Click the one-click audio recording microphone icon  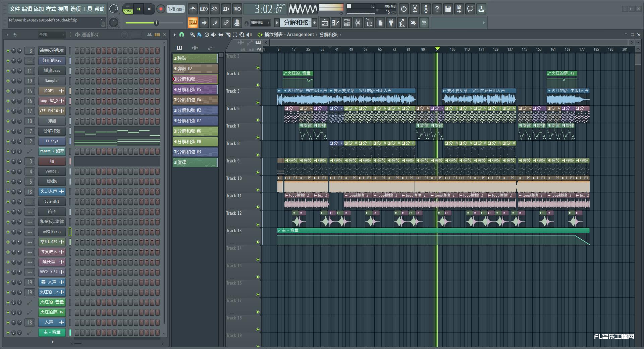(x=426, y=9)
